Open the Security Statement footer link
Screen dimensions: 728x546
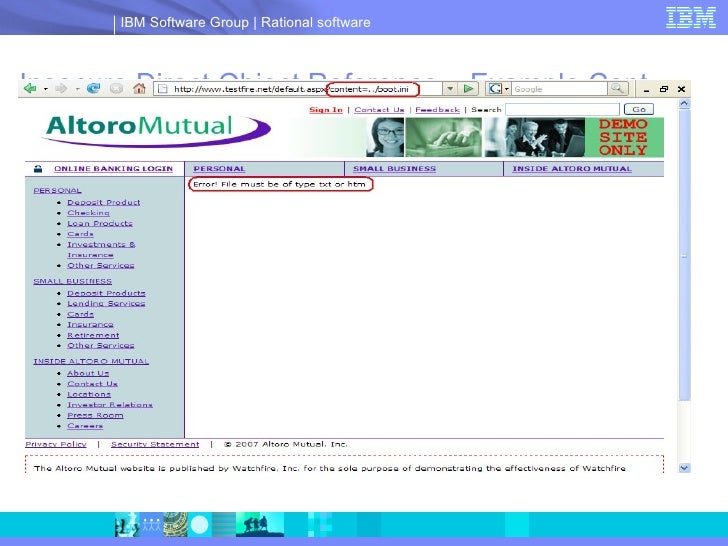[155, 444]
